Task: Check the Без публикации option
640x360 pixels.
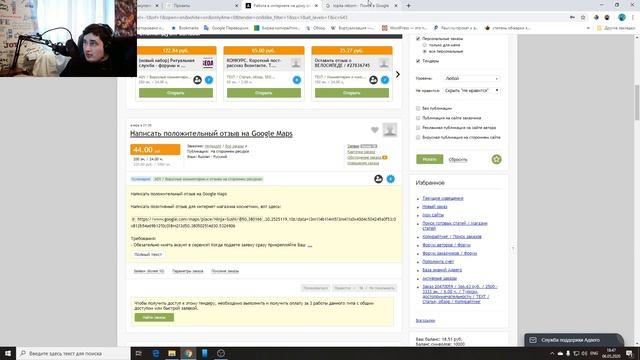Action: click(x=418, y=108)
